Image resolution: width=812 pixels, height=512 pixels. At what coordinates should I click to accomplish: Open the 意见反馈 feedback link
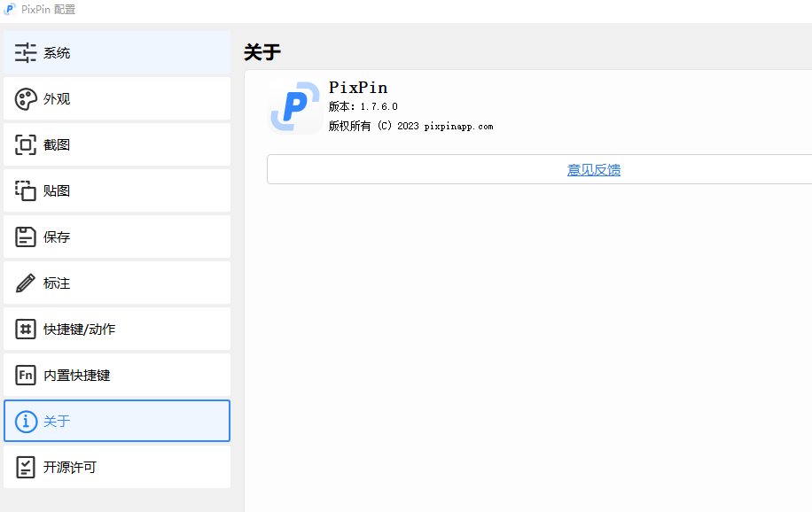tap(593, 170)
